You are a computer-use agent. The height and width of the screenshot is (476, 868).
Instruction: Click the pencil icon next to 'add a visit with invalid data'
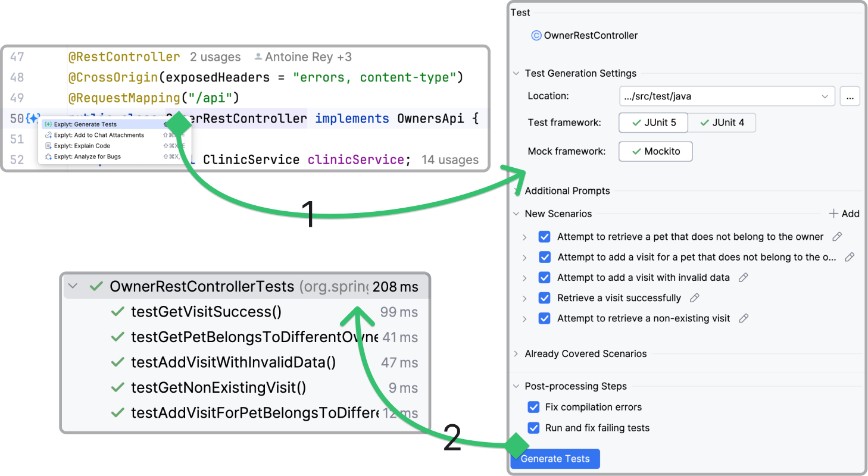coord(743,277)
